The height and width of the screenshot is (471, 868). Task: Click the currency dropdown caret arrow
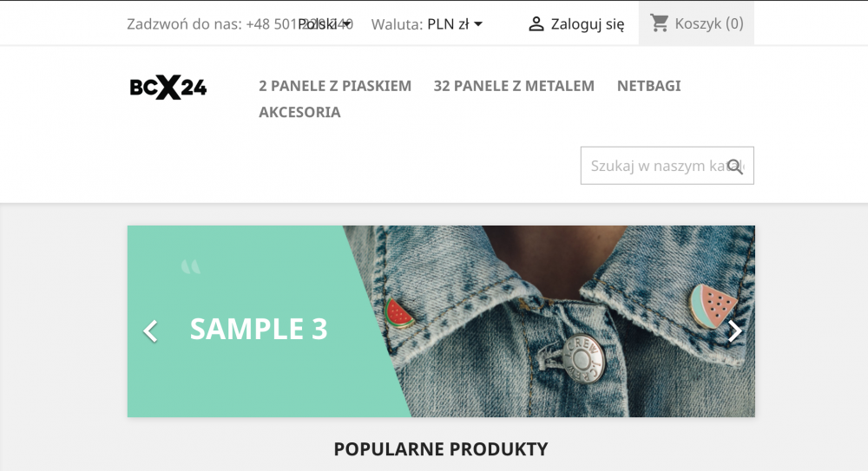point(478,23)
